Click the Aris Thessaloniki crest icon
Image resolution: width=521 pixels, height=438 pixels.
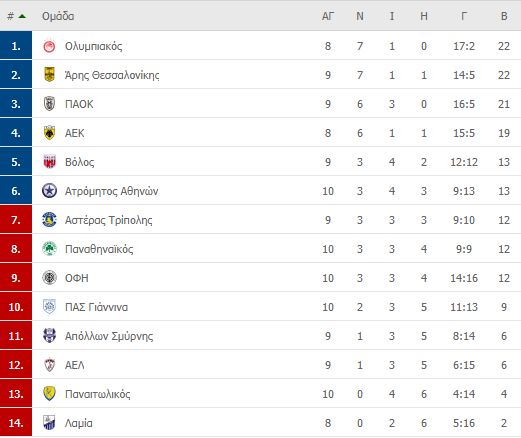(x=49, y=75)
